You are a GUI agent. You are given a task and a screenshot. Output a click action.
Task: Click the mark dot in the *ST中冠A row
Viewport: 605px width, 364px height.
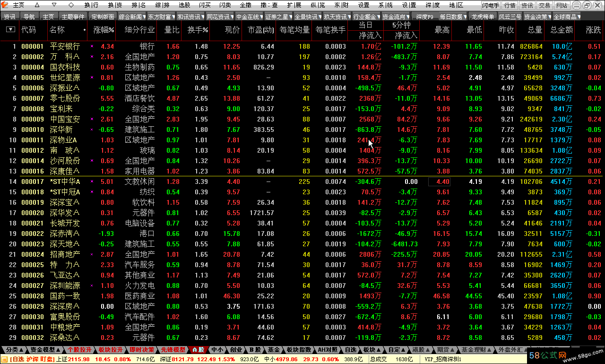[92, 192]
